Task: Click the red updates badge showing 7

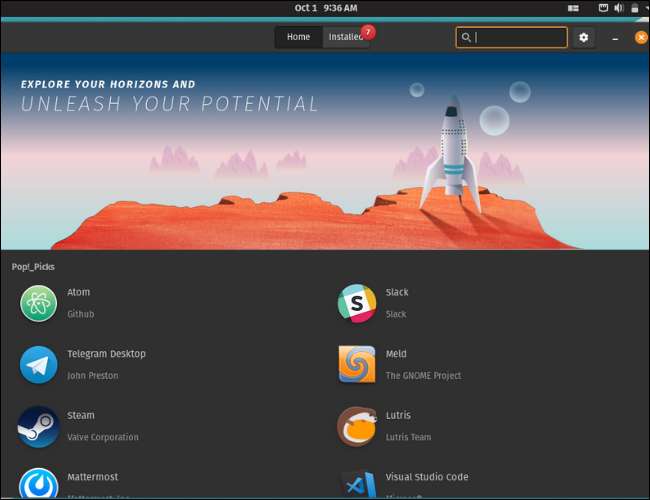Action: tap(368, 32)
